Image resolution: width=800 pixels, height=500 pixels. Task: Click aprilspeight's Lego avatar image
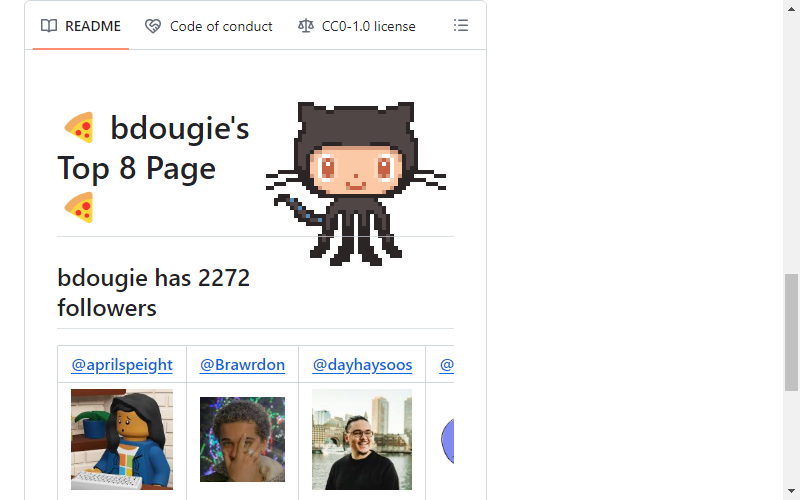point(122,439)
